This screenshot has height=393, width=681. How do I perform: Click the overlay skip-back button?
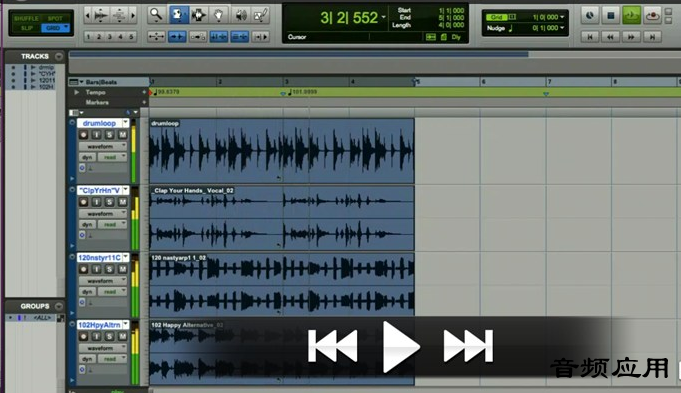point(333,346)
